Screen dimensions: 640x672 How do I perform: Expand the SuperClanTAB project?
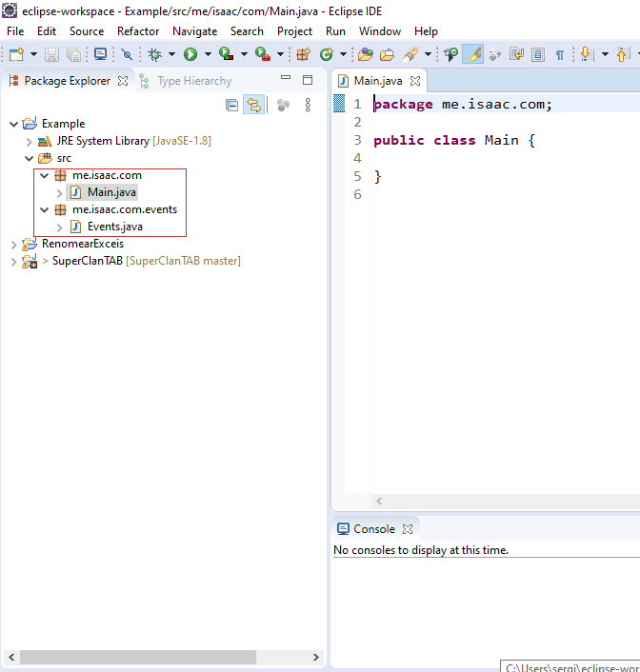(x=13, y=262)
